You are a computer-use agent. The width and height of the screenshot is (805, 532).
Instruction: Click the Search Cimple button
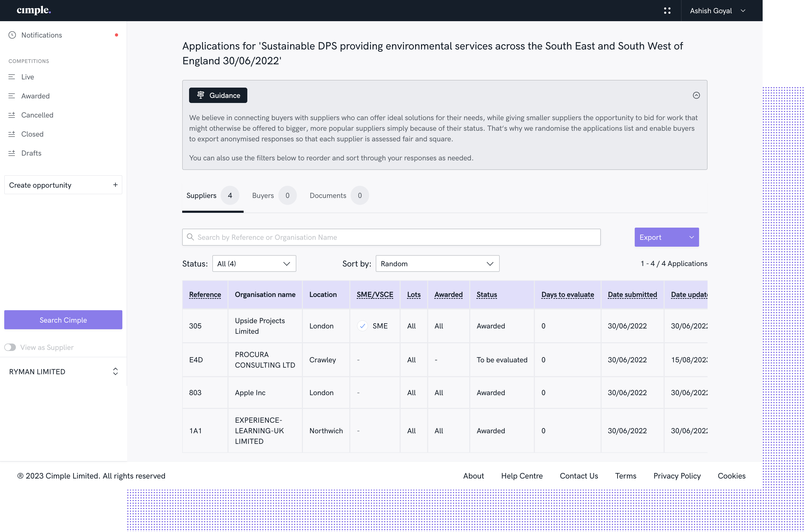pos(63,320)
